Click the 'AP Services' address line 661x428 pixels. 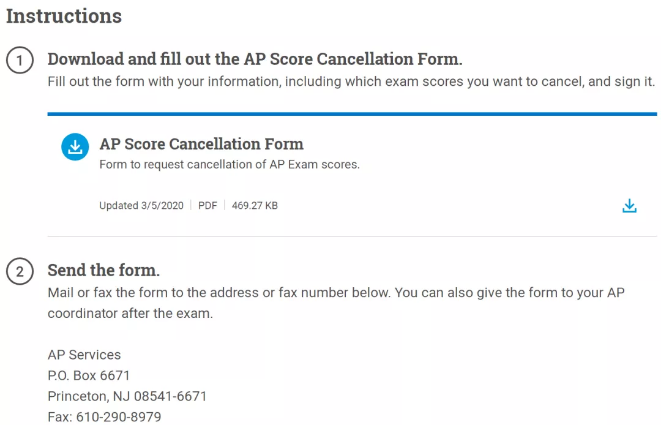84,355
